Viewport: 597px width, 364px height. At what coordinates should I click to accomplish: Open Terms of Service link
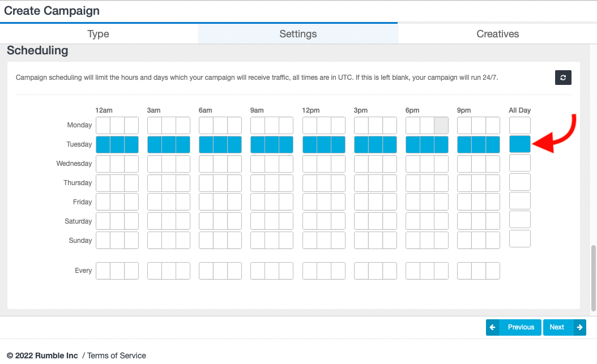click(x=117, y=356)
